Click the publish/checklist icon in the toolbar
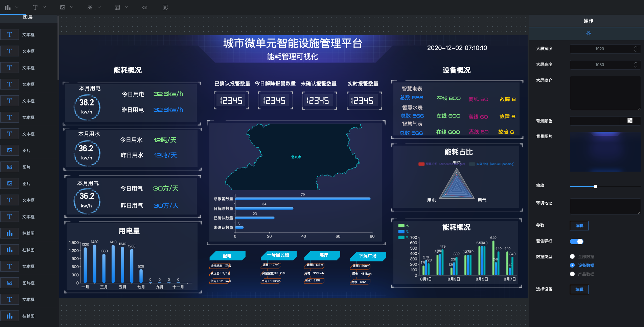This screenshot has width=644, height=327. tap(165, 7)
